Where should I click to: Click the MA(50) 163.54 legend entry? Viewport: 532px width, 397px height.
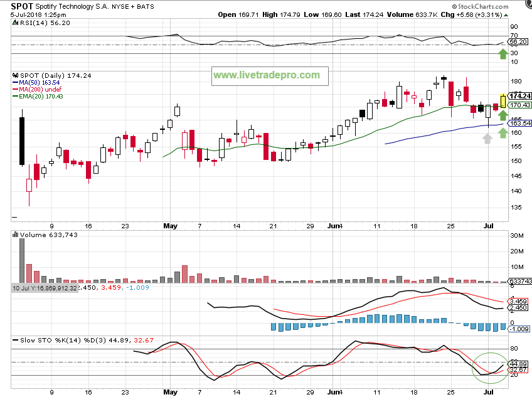click(36, 82)
